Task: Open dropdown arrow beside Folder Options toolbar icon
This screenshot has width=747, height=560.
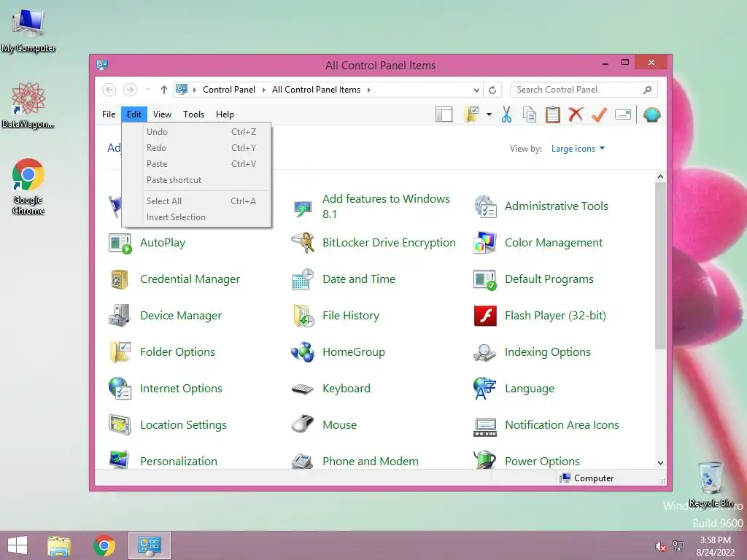Action: point(489,114)
